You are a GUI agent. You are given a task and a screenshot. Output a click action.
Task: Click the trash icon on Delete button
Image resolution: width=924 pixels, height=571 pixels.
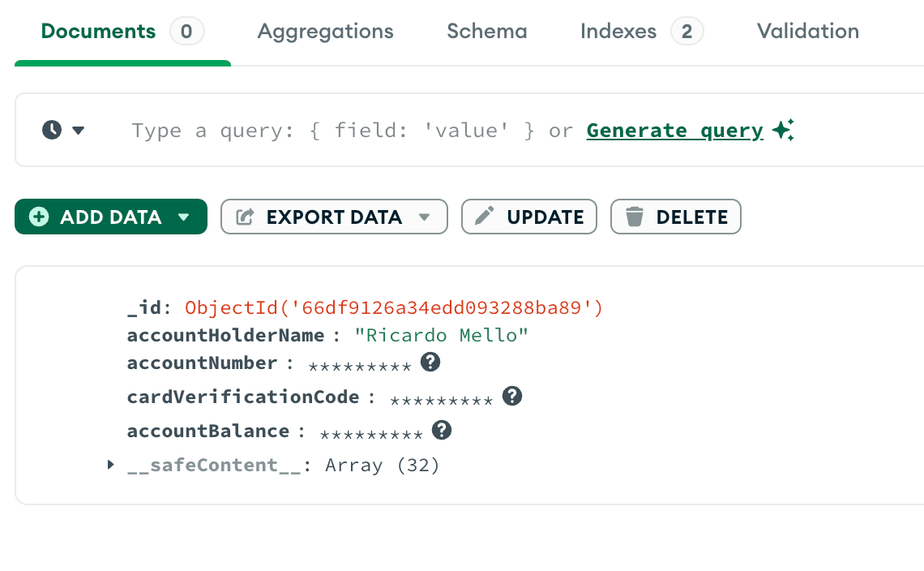click(635, 217)
